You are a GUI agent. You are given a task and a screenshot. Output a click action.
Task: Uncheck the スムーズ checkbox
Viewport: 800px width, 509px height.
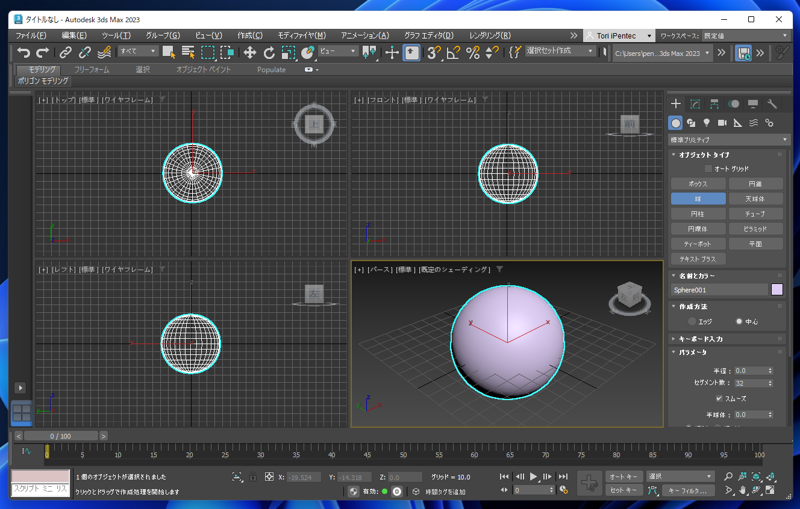click(x=719, y=398)
